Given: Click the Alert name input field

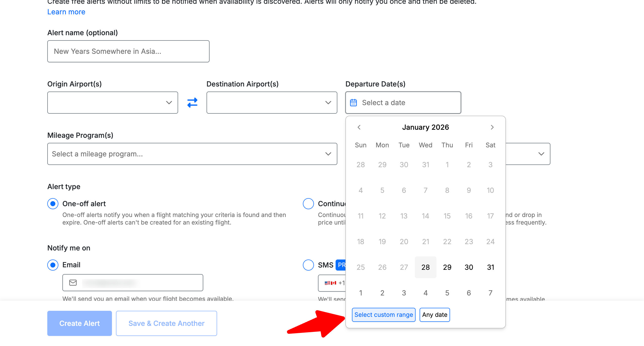Looking at the screenshot, I should point(128,51).
